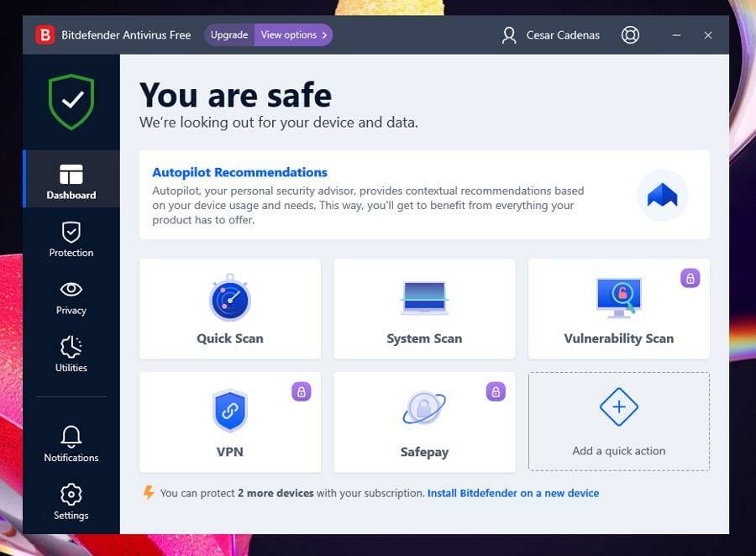Screen dimensions: 756x556
Task: Click Bitdefender Antivirus Free title text
Action: point(126,35)
